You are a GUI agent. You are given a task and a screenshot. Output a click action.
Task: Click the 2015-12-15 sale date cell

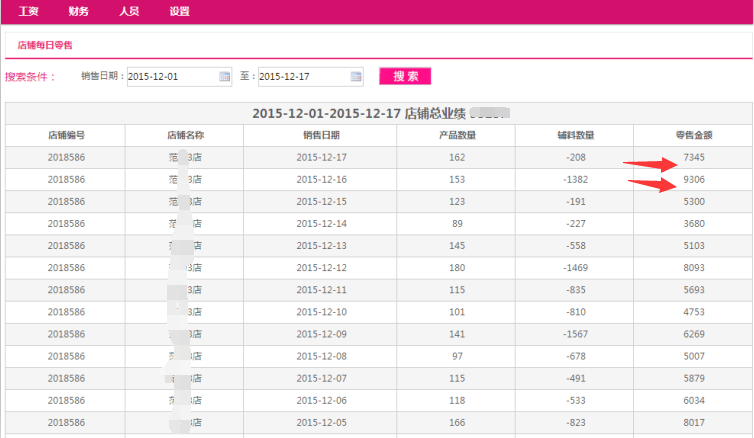321,202
